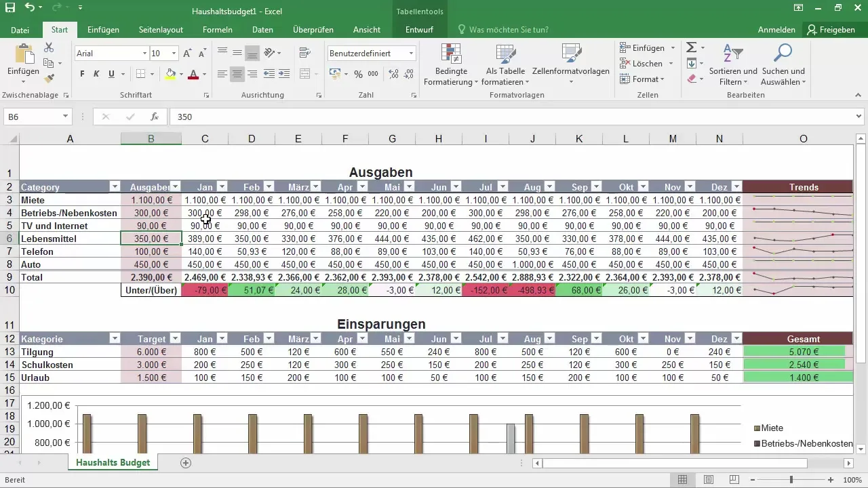Open filter dropdown for Target column
This screenshot has height=488, width=868.
(175, 339)
